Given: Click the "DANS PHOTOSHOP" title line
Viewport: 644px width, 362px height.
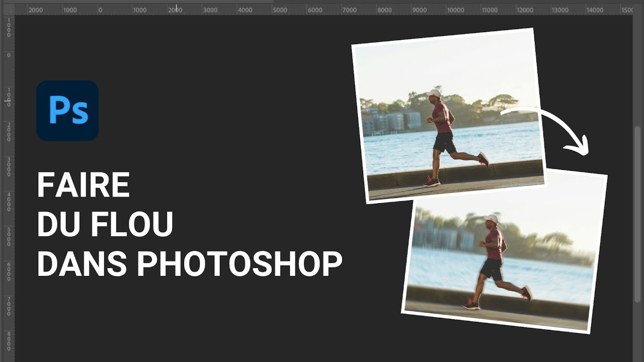Looking at the screenshot, I should [190, 264].
